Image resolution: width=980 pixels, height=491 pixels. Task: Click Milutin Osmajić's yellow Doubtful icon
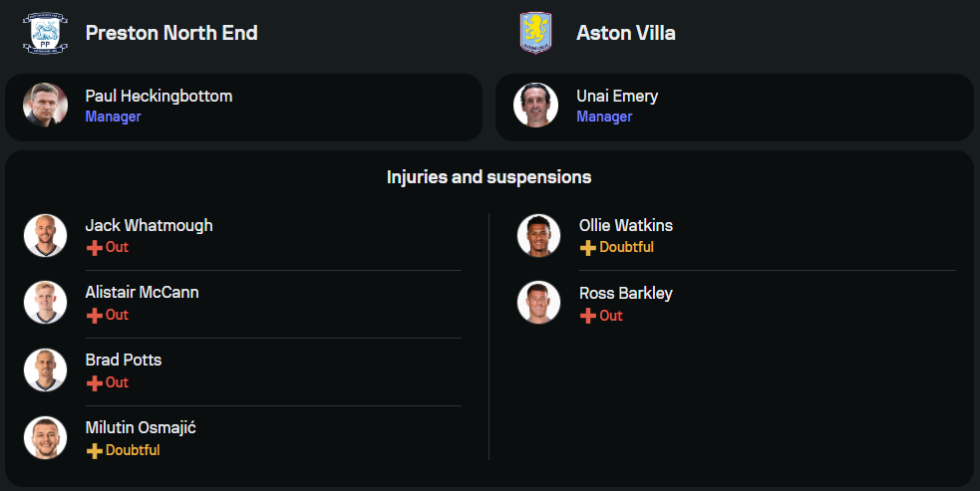click(95, 450)
